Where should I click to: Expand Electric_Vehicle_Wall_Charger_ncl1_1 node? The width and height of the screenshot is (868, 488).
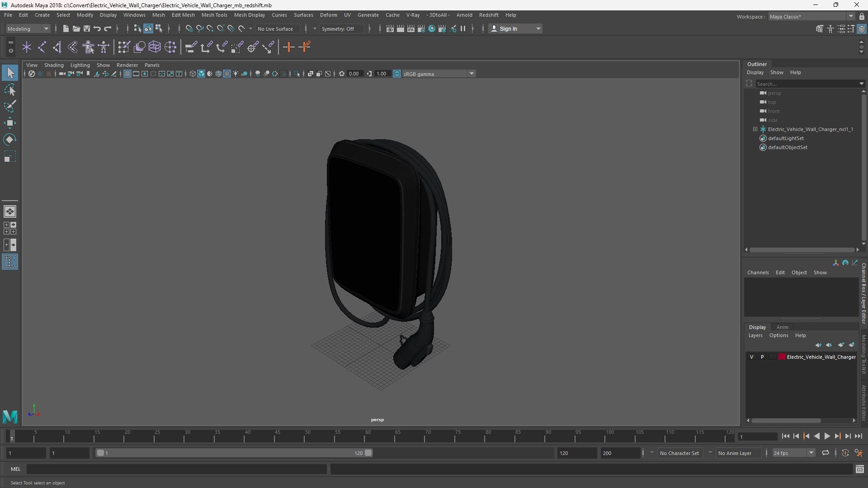tap(755, 129)
